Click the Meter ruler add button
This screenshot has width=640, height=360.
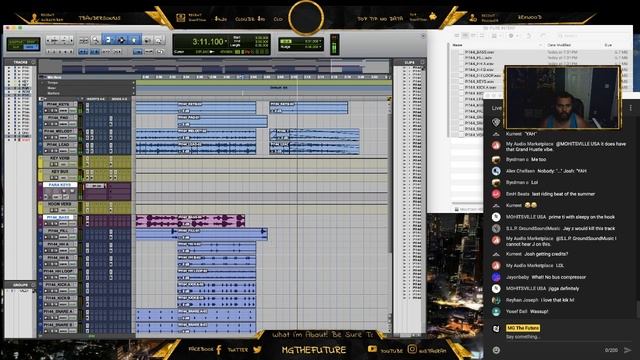tap(133, 88)
